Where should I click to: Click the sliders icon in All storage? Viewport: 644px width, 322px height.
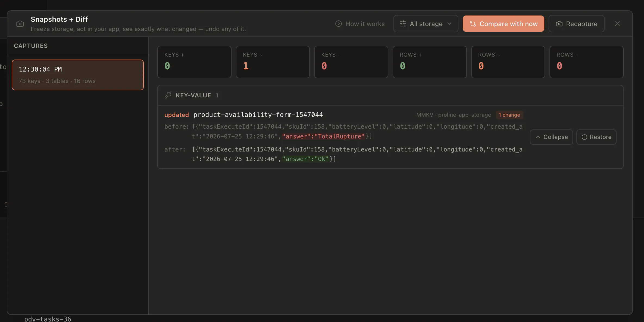click(x=403, y=24)
